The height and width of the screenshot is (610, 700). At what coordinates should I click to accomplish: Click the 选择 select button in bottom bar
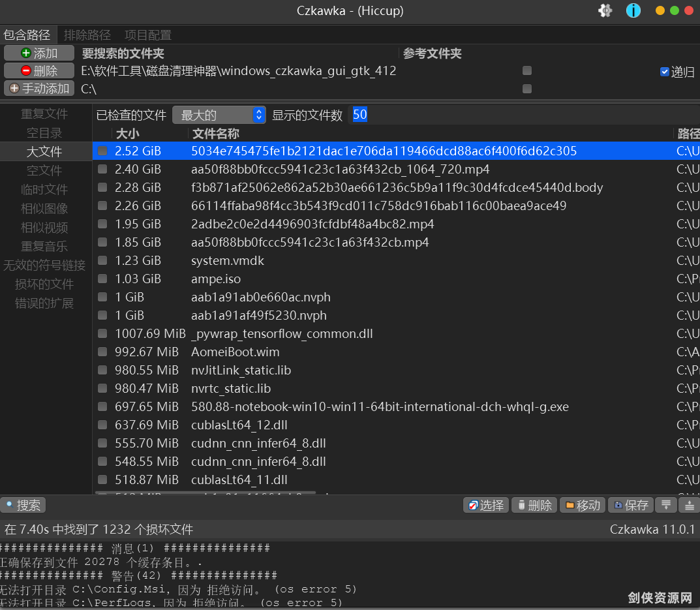click(x=485, y=505)
